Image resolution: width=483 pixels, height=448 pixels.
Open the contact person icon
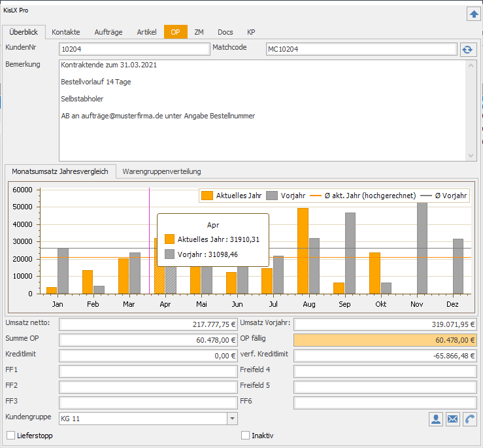[436, 419]
